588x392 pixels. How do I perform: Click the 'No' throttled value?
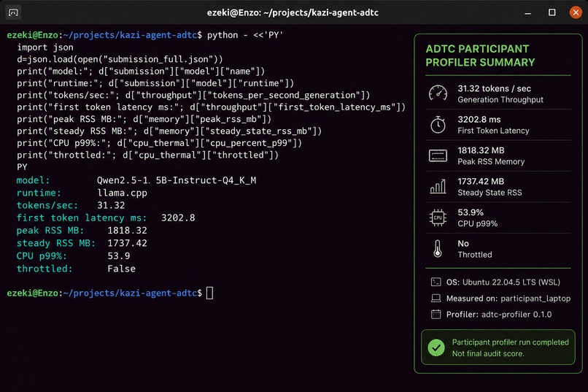[463, 244]
